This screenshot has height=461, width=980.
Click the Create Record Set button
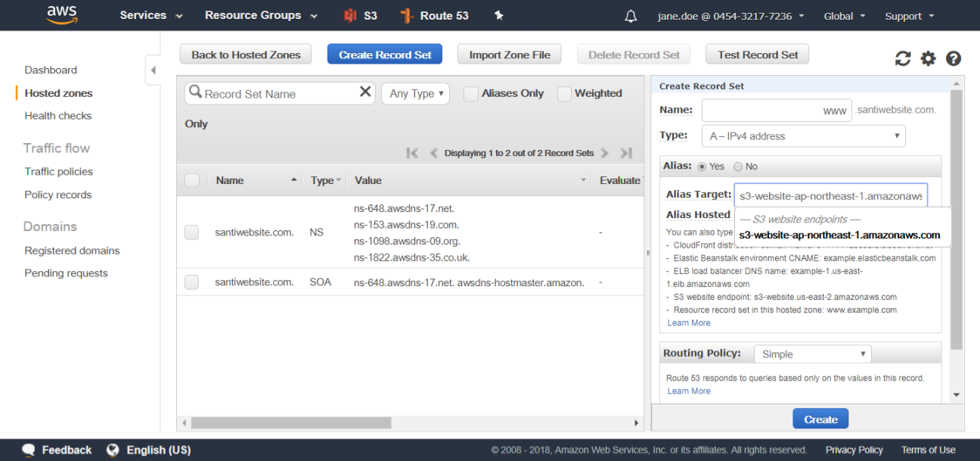[385, 55]
